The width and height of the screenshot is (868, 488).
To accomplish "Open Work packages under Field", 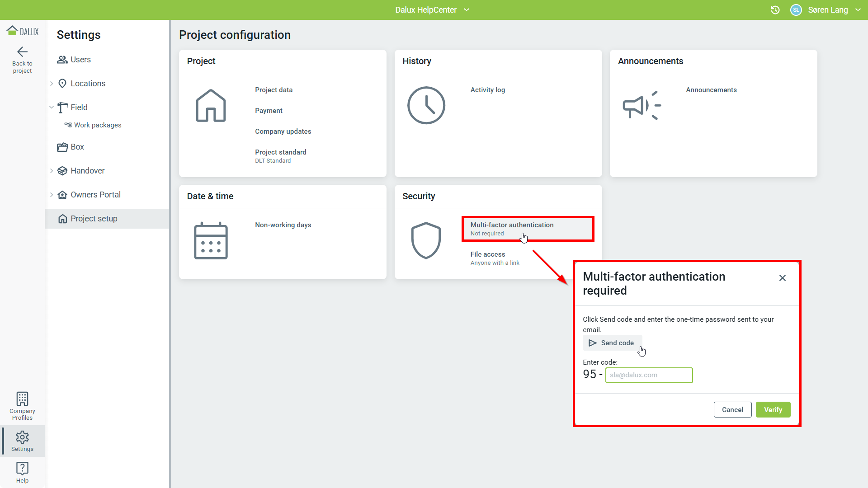I will point(97,125).
